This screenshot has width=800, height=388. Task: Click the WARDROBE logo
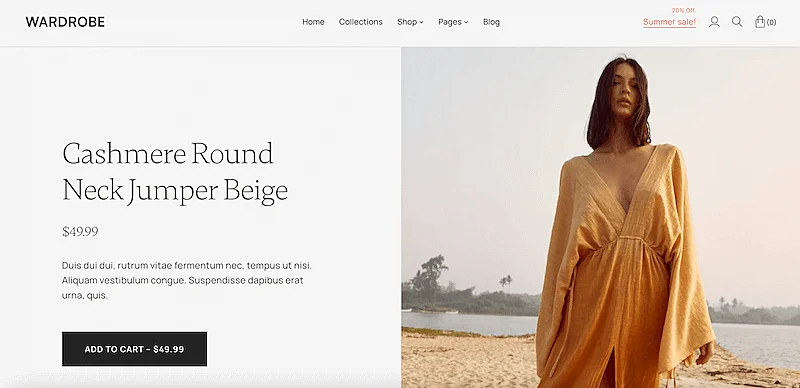point(65,22)
